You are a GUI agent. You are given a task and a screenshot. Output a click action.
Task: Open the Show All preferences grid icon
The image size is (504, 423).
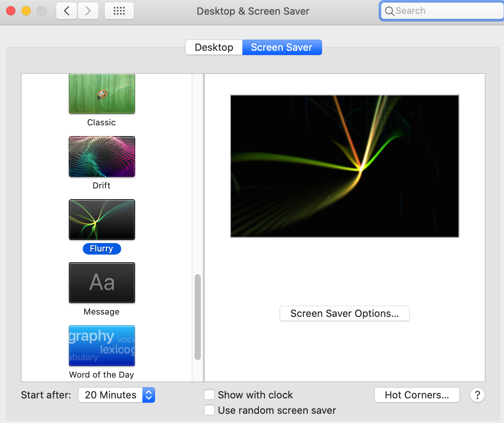pos(119,11)
